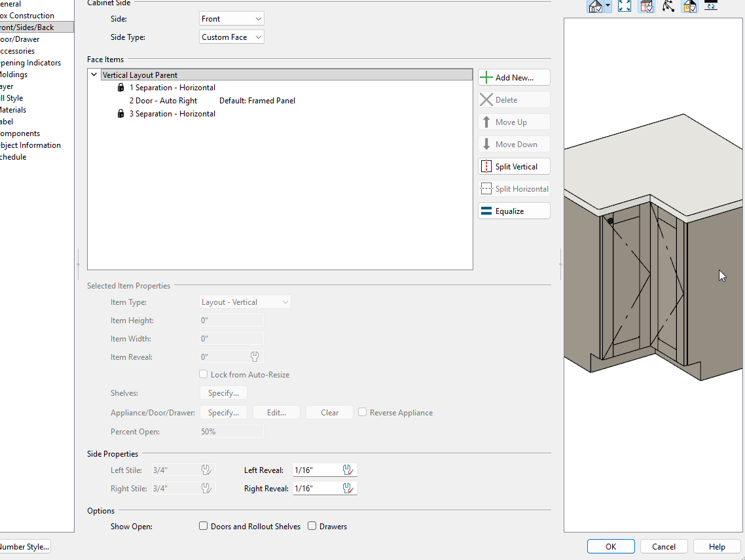
Task: Click the Add New... button
Action: click(514, 77)
